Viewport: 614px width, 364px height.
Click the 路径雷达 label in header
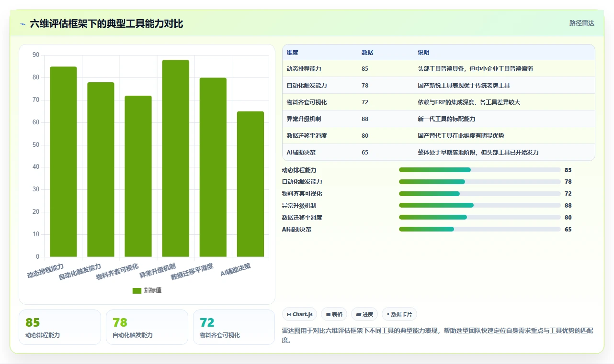581,23
